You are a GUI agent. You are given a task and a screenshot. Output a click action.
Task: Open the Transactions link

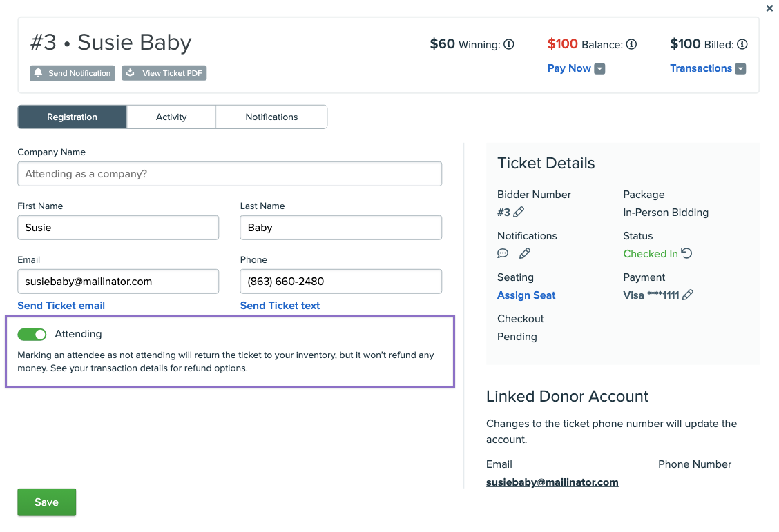point(700,68)
